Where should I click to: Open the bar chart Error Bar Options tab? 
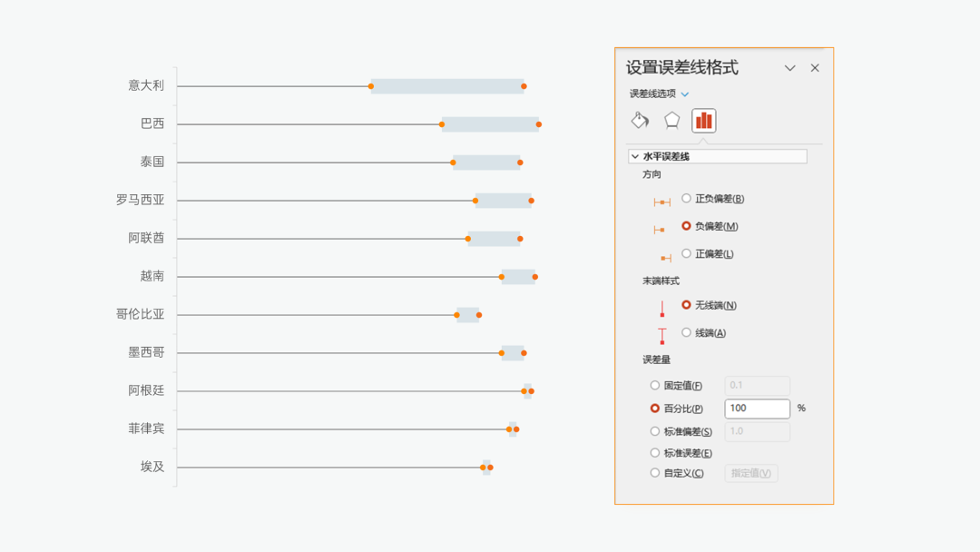coord(703,119)
